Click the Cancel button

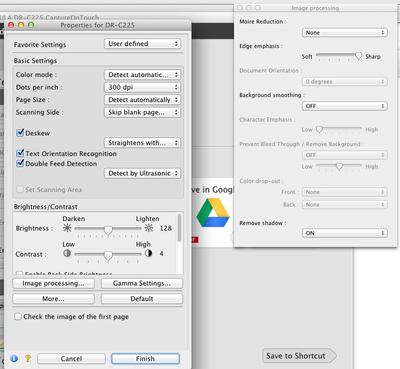click(x=71, y=359)
